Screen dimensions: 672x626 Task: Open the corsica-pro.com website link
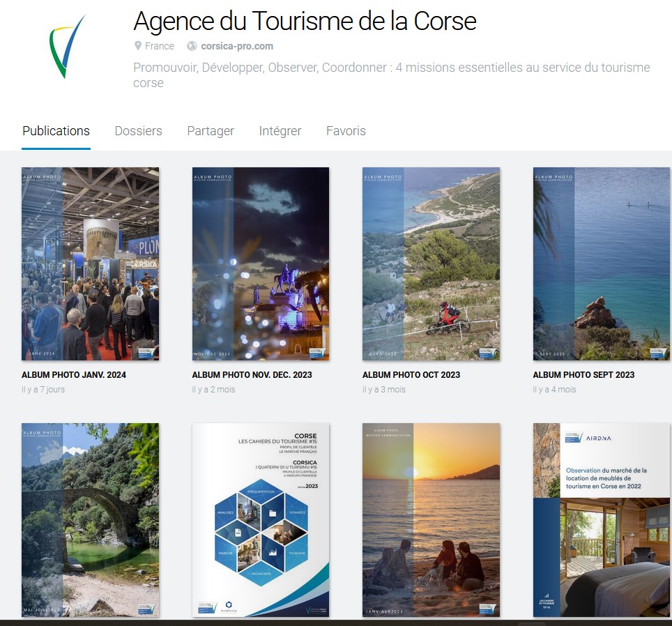pos(237,46)
